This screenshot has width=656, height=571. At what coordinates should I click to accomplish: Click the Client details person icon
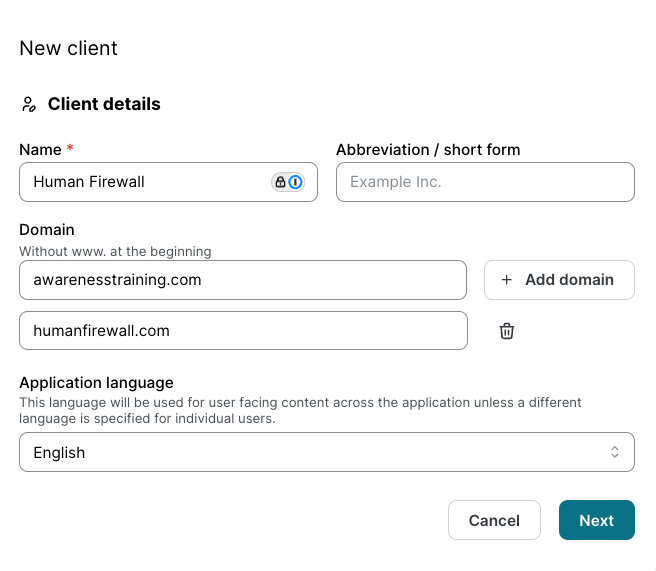[x=29, y=104]
